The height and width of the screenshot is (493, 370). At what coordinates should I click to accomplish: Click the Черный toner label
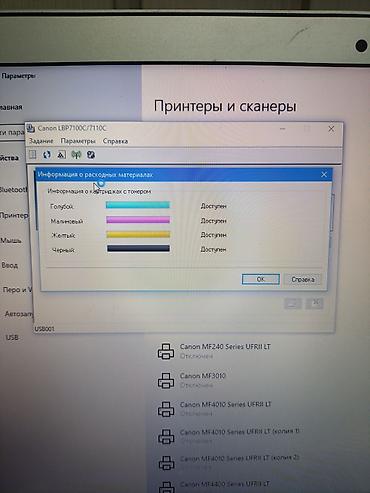[63, 250]
